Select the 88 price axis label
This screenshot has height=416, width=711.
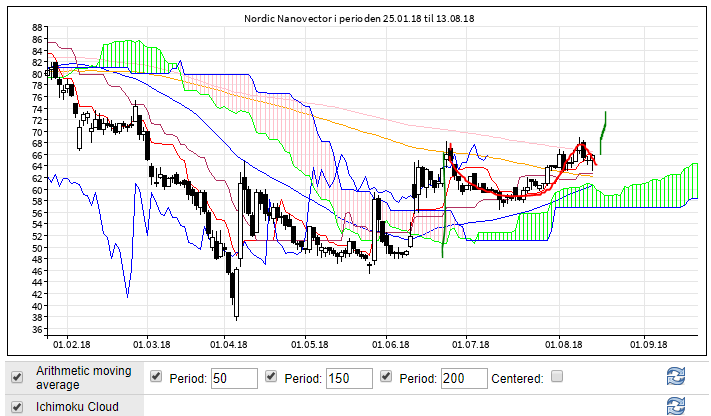coord(37,28)
